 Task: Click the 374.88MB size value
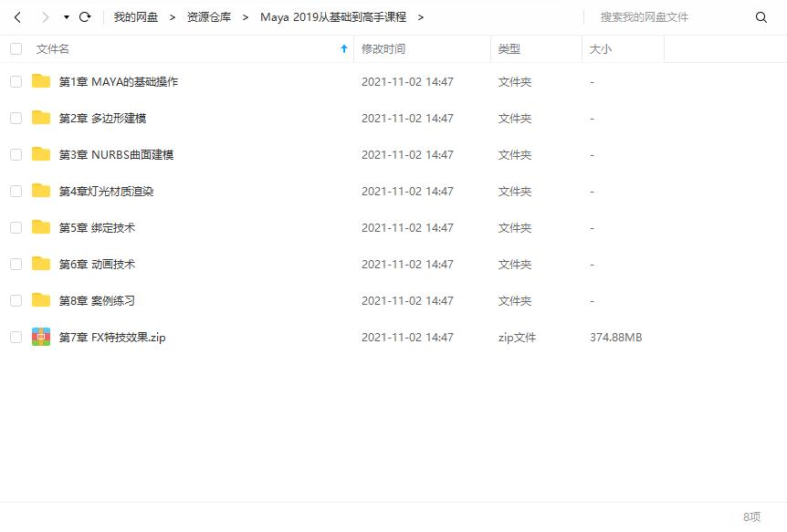point(616,338)
